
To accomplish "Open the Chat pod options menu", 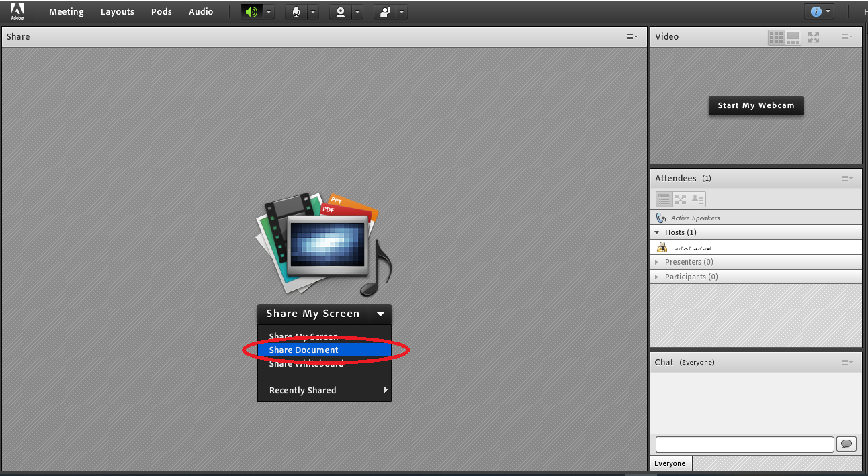I will (846, 362).
